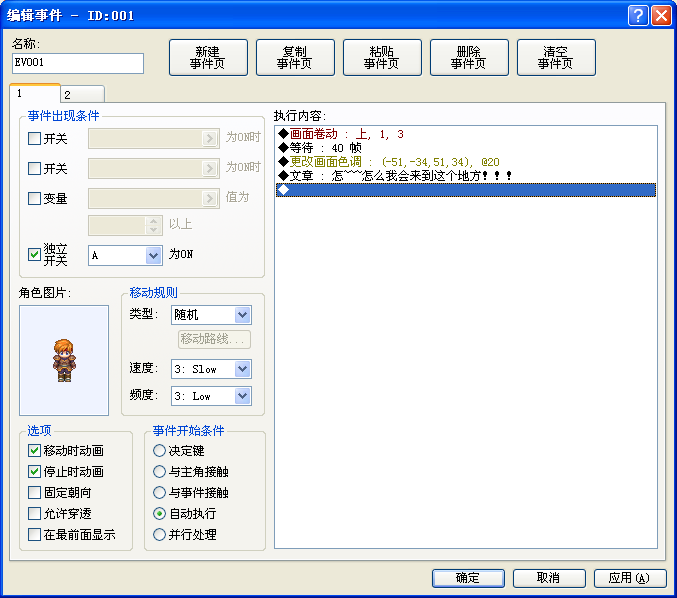Click the variable value spinner arrows
This screenshot has height=598, width=677.
153,225
